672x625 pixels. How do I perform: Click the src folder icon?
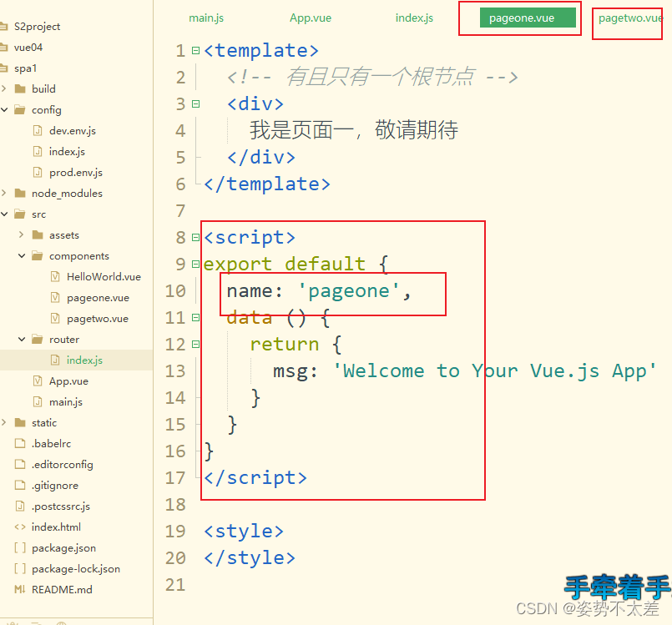20,214
